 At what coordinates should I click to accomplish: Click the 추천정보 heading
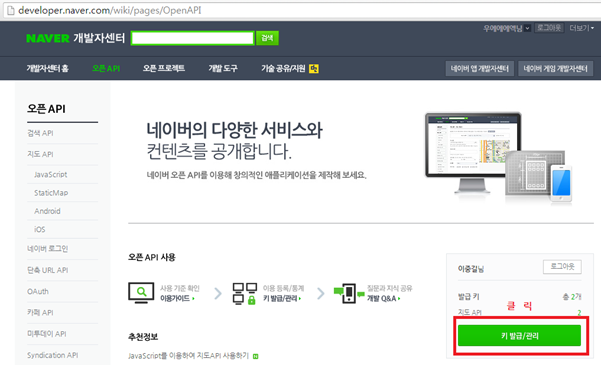point(143,337)
